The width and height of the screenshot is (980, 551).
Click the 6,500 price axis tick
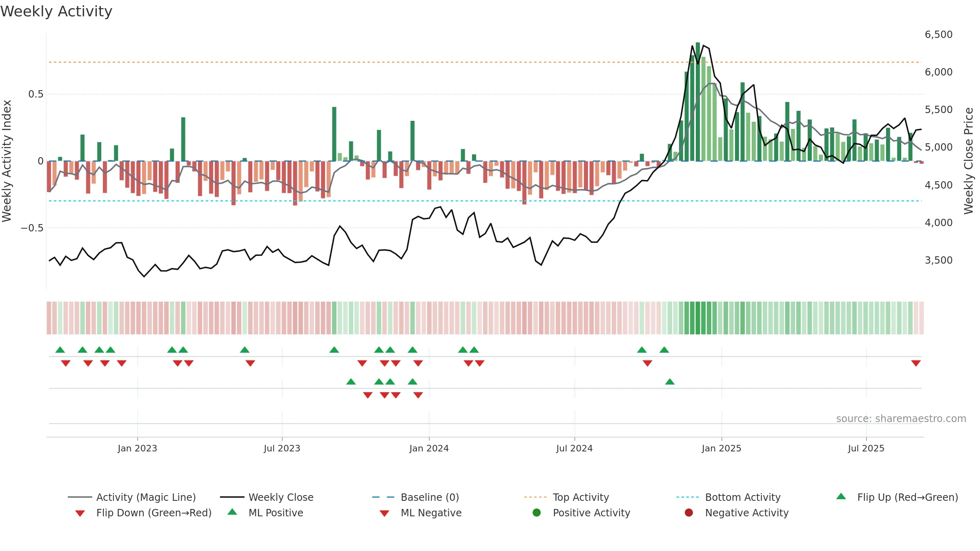(x=938, y=35)
